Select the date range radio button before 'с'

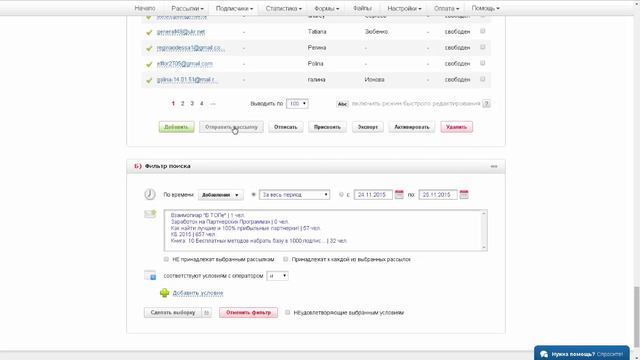342,195
